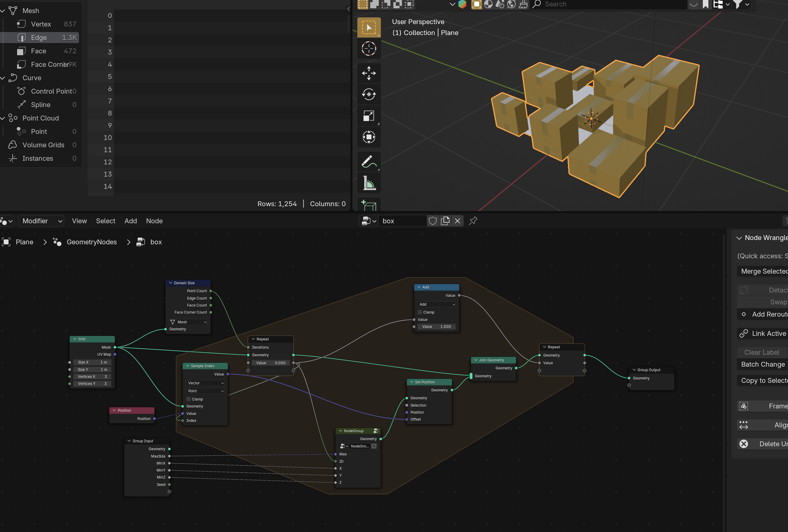Image resolution: width=788 pixels, height=532 pixels.
Task: Toggle Face visibility in spreadsheet panel
Action: click(38, 50)
